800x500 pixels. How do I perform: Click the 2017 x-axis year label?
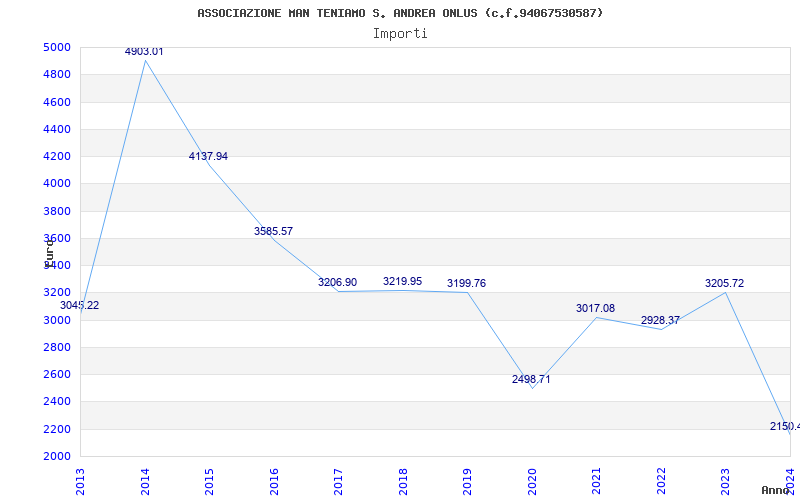(x=338, y=481)
